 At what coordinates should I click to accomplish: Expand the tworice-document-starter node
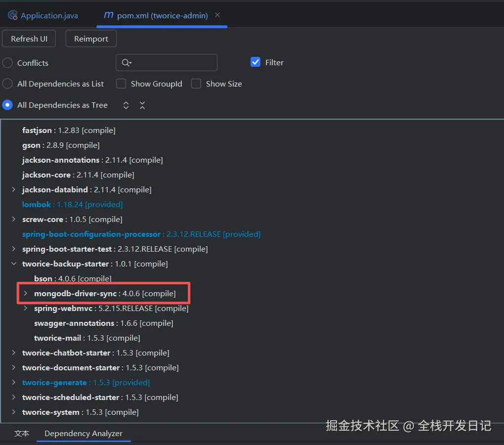tap(13, 367)
